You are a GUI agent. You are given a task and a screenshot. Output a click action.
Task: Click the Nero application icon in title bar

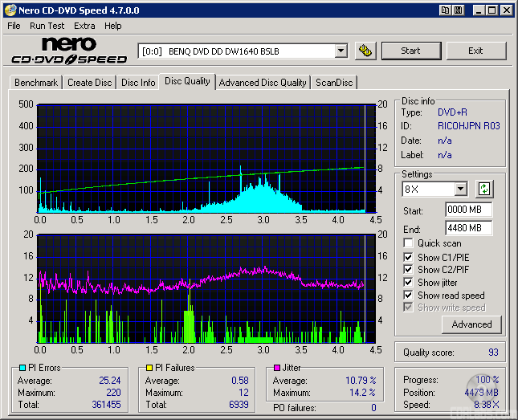[10, 10]
